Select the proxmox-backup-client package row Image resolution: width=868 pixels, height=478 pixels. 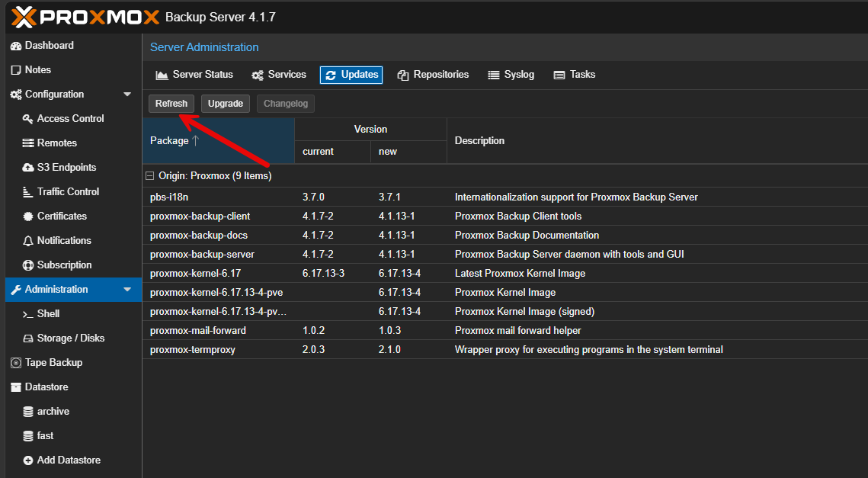[504, 216]
